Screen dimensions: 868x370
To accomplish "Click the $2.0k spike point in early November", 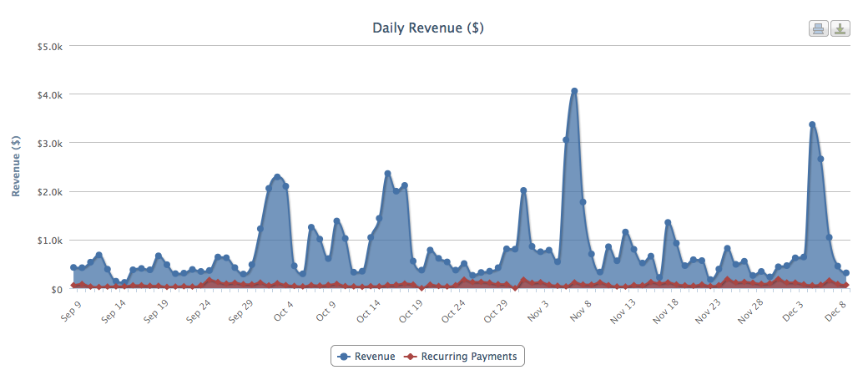I will tap(523, 190).
